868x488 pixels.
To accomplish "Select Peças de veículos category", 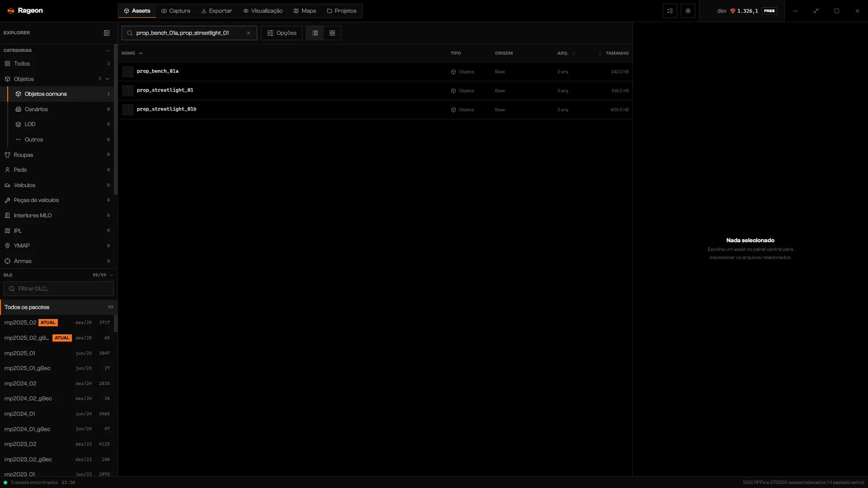I will (57, 200).
